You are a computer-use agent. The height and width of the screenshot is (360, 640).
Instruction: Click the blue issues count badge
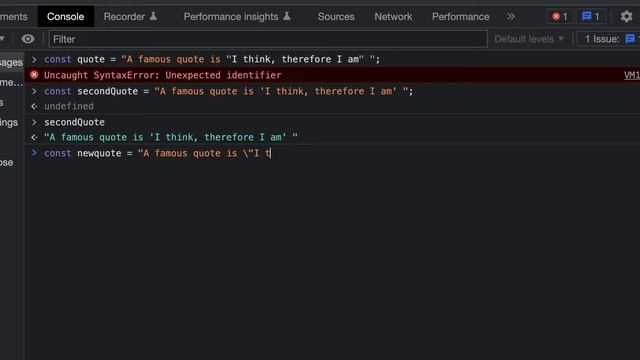pyautogui.click(x=591, y=17)
